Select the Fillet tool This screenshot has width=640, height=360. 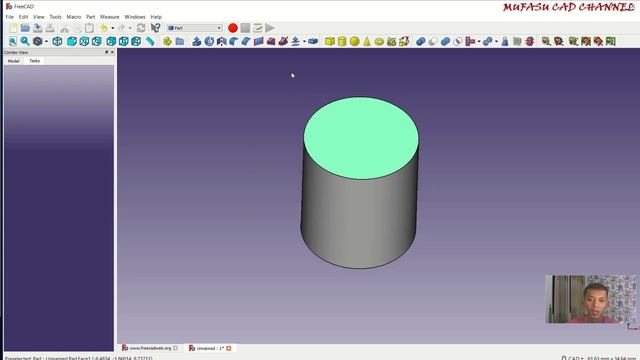pyautogui.click(x=233, y=41)
